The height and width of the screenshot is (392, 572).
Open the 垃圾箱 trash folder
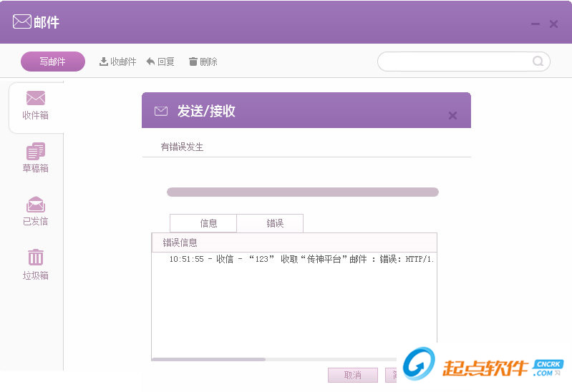click(36, 264)
